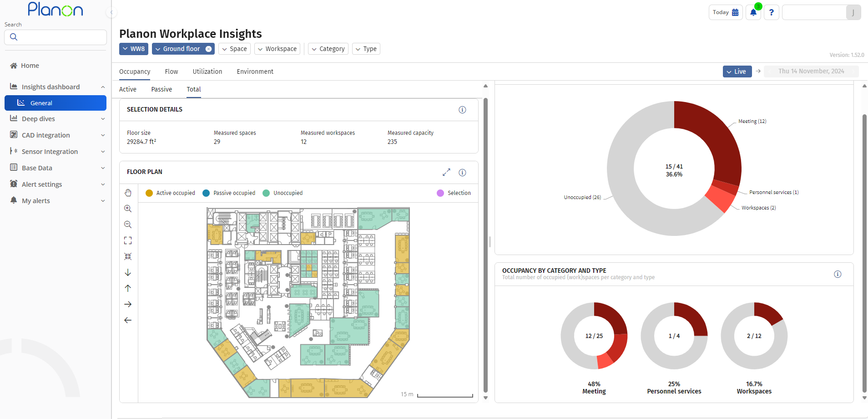The image size is (868, 419).
Task: Switch to the Flow tab
Action: pyautogui.click(x=172, y=72)
